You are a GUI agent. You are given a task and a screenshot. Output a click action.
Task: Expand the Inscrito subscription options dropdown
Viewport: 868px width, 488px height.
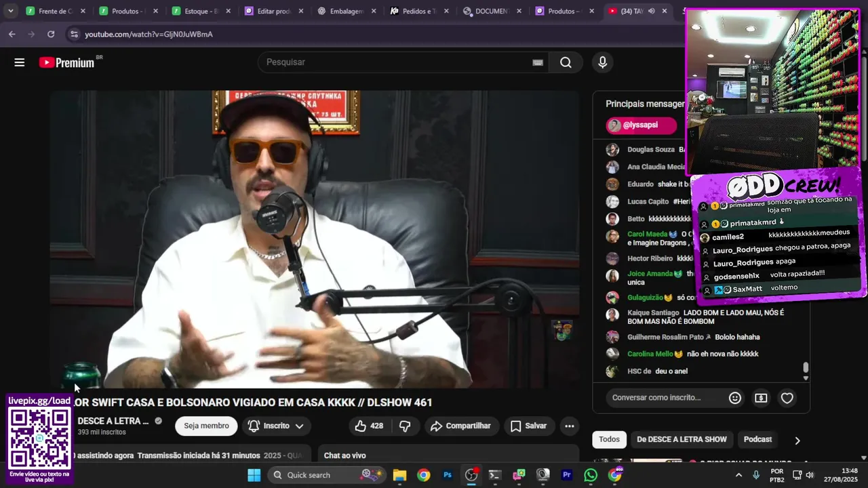pos(275,426)
